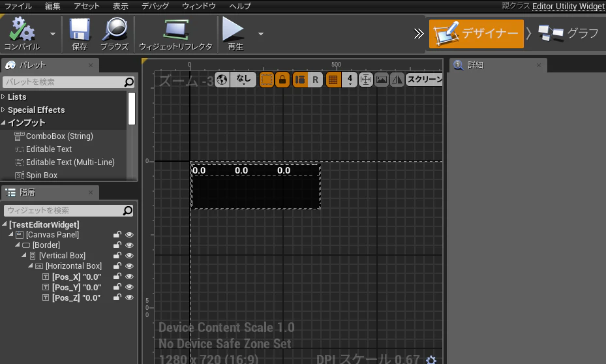606x364 pixels.
Task: Expand the Special Effects palette category
Action: 3,110
